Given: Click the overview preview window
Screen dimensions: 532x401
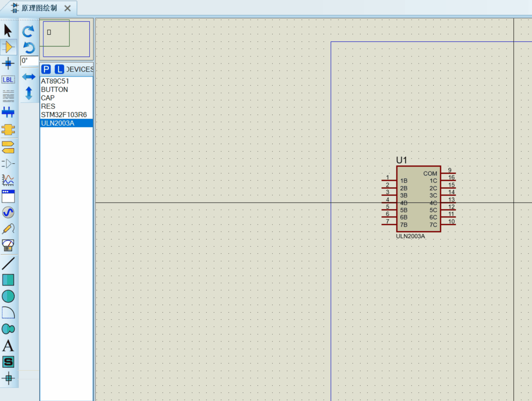Looking at the screenshot, I should 67,39.
